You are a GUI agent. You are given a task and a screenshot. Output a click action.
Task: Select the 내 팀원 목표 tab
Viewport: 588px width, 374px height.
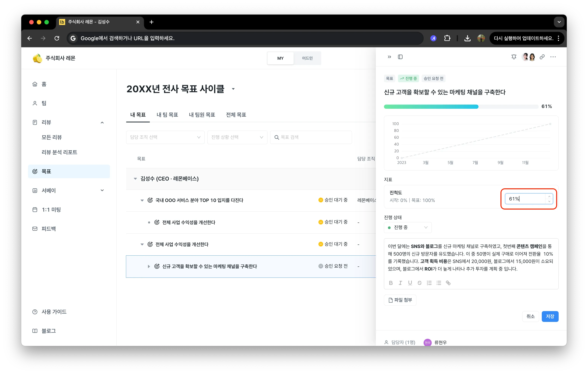[x=202, y=115]
